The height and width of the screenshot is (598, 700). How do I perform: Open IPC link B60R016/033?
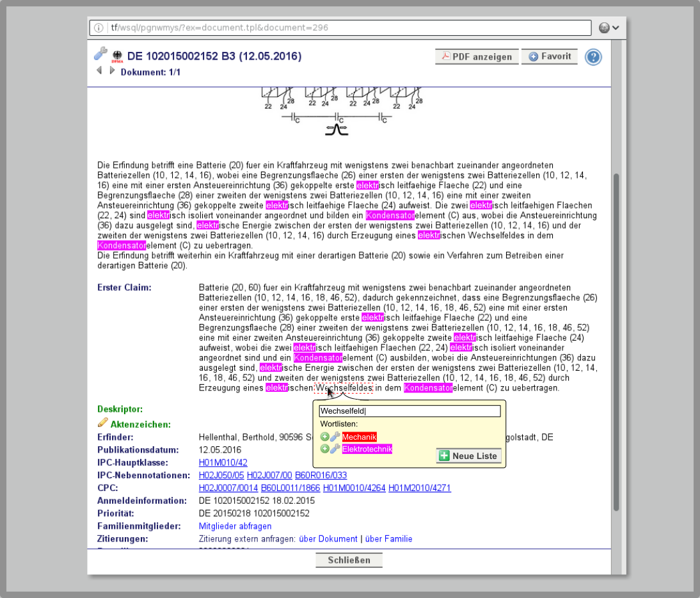pos(321,475)
